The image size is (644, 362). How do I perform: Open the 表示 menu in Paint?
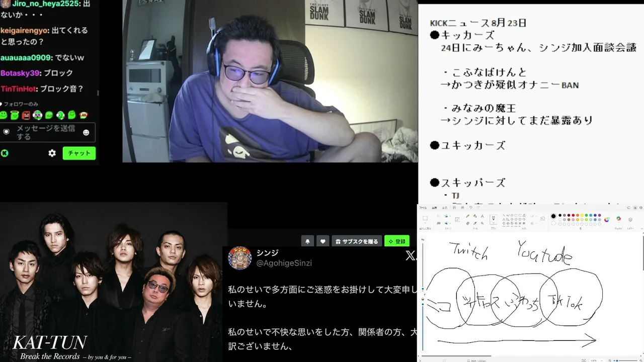click(445, 207)
